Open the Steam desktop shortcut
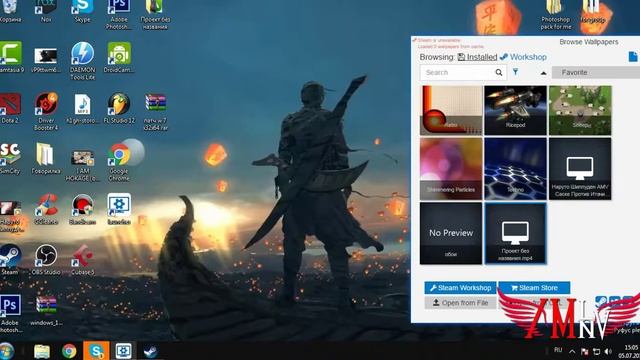Viewport: 640px width, 360px height. click(10, 260)
